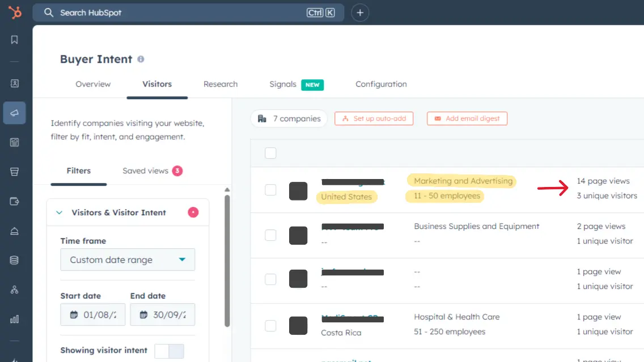
Task: Open the bookmarks icon in sidebar
Action: pyautogui.click(x=15, y=40)
